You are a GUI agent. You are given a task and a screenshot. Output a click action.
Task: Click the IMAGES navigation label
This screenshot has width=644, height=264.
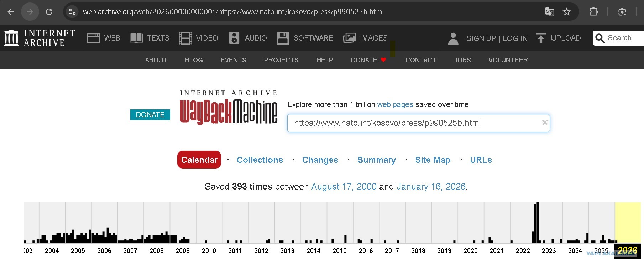tap(374, 38)
